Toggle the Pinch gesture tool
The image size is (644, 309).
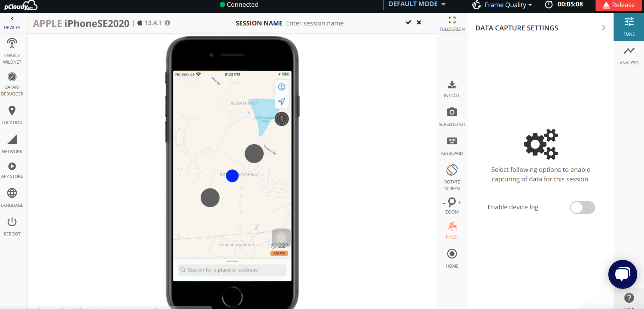click(x=452, y=231)
